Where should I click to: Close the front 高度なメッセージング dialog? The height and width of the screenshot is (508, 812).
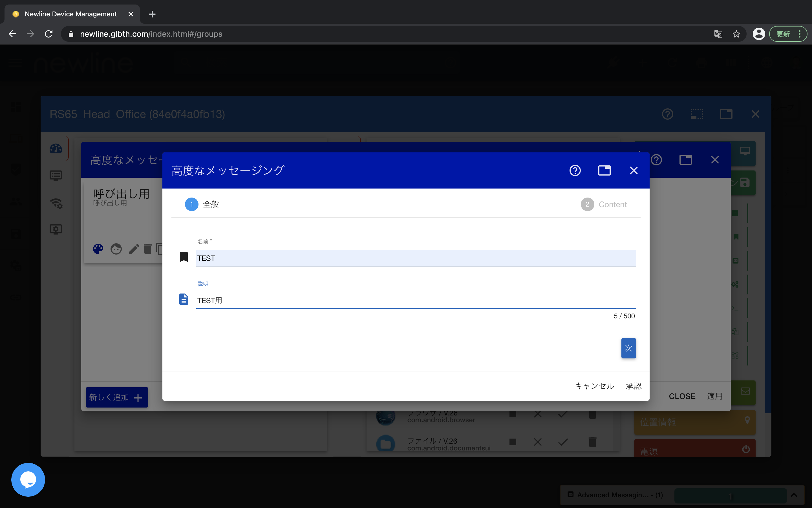point(634,171)
